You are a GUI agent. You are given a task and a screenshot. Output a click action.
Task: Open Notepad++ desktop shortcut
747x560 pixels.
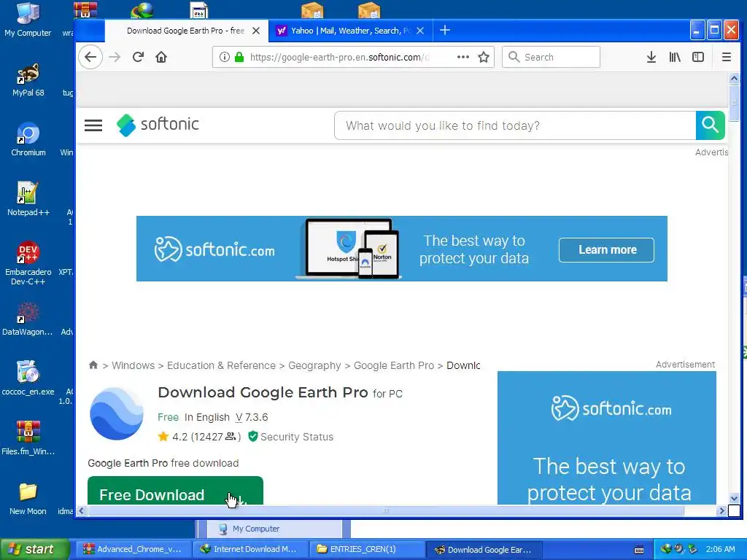tap(28, 199)
